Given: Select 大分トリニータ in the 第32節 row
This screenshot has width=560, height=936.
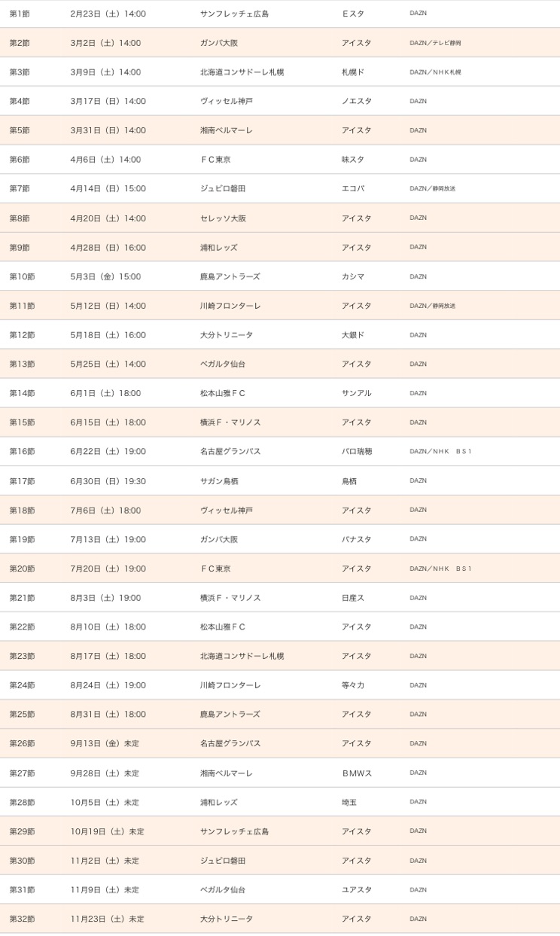Looking at the screenshot, I should 227,919.
